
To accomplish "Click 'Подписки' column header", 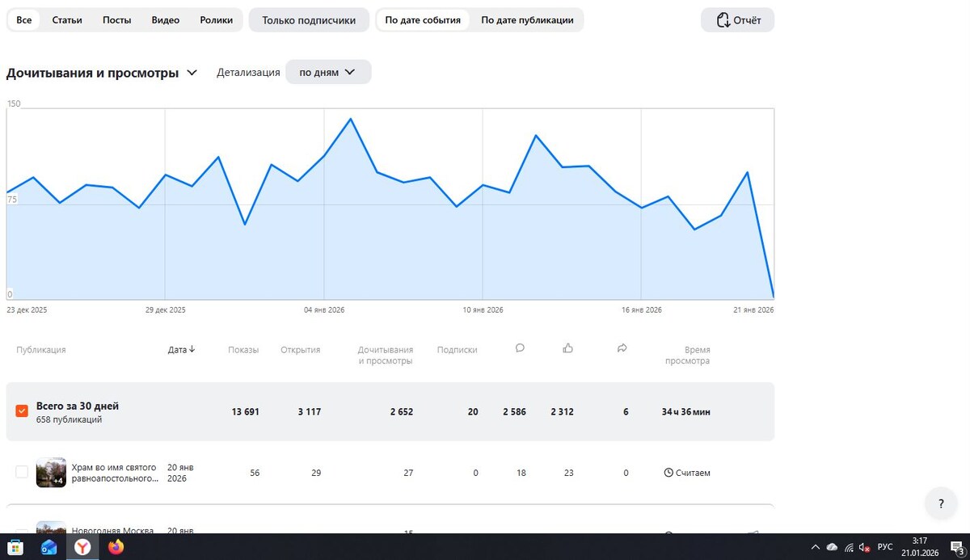I will pos(457,350).
